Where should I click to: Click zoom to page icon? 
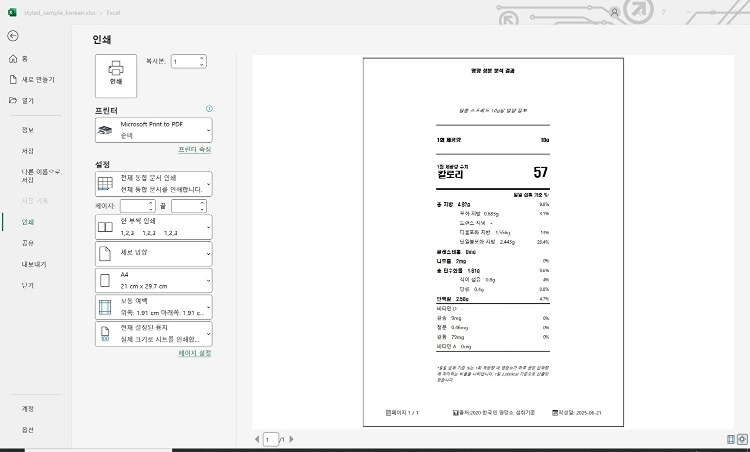tap(743, 439)
